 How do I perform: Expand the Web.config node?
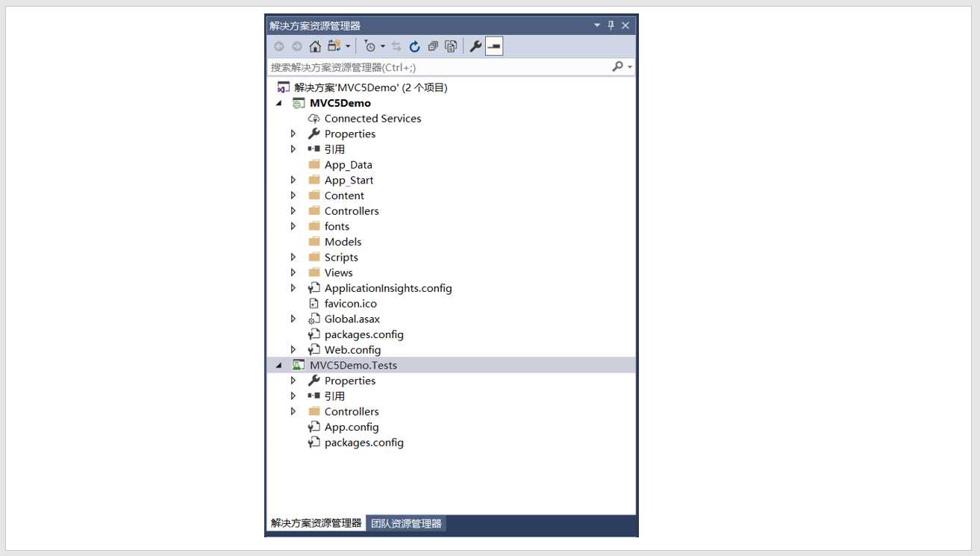(293, 350)
